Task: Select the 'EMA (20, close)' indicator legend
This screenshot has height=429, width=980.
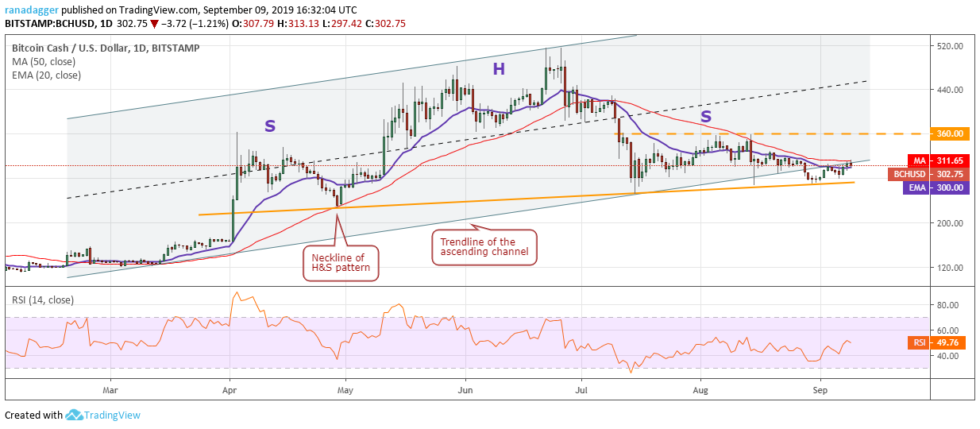Action: [x=46, y=75]
